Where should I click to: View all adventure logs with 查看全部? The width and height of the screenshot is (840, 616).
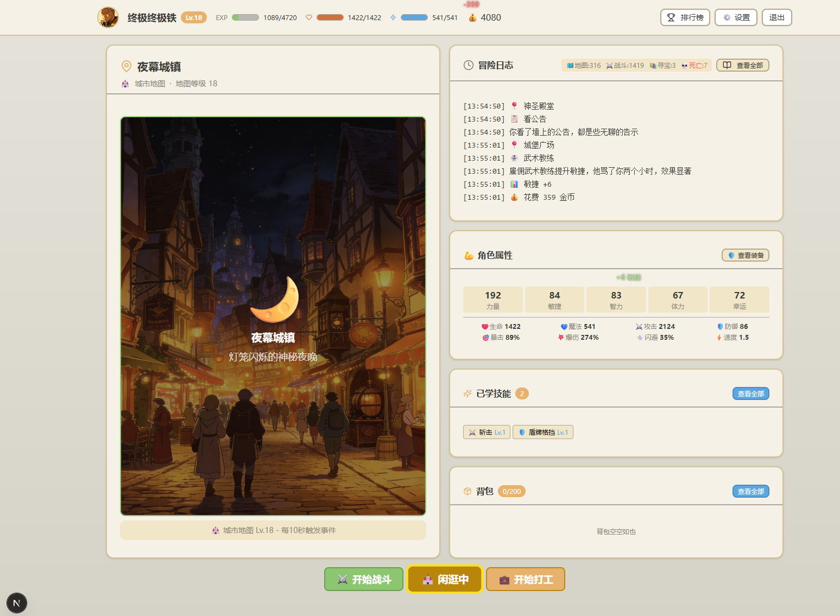point(742,65)
